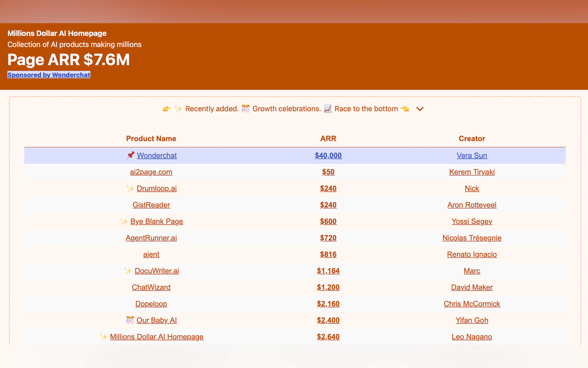Open the Sponsored by Wonderchat link

point(49,75)
